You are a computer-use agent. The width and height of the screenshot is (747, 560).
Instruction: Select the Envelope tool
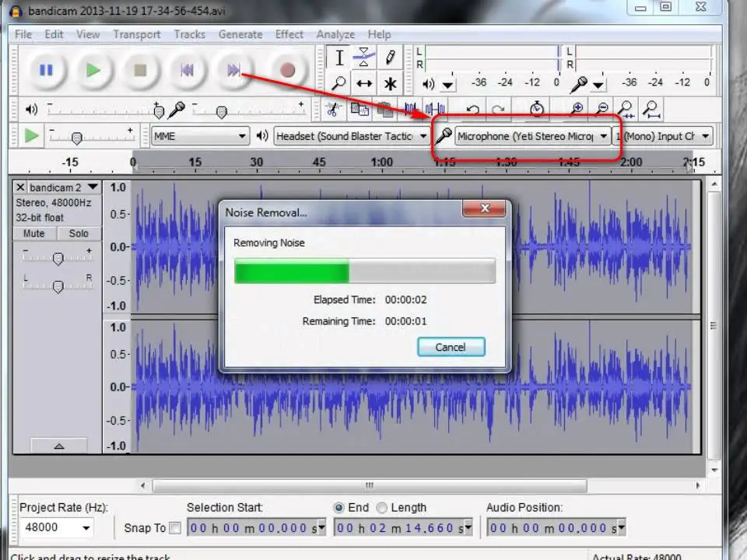pos(364,58)
